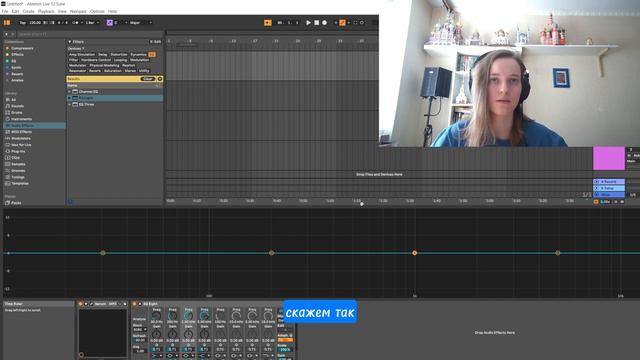Toggle the orange Draw Mode pencil
This screenshot has width=640, height=360.
tap(342, 22)
